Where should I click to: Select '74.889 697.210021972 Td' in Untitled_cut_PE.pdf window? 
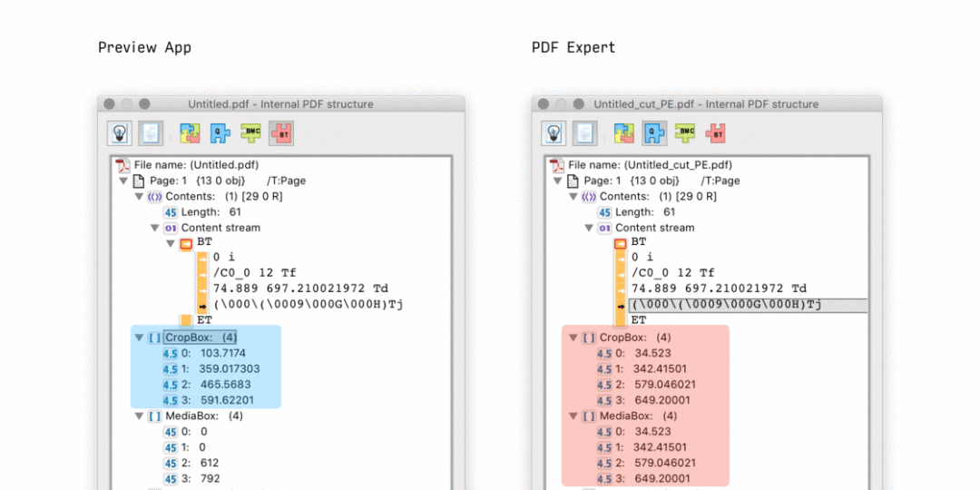tap(720, 289)
